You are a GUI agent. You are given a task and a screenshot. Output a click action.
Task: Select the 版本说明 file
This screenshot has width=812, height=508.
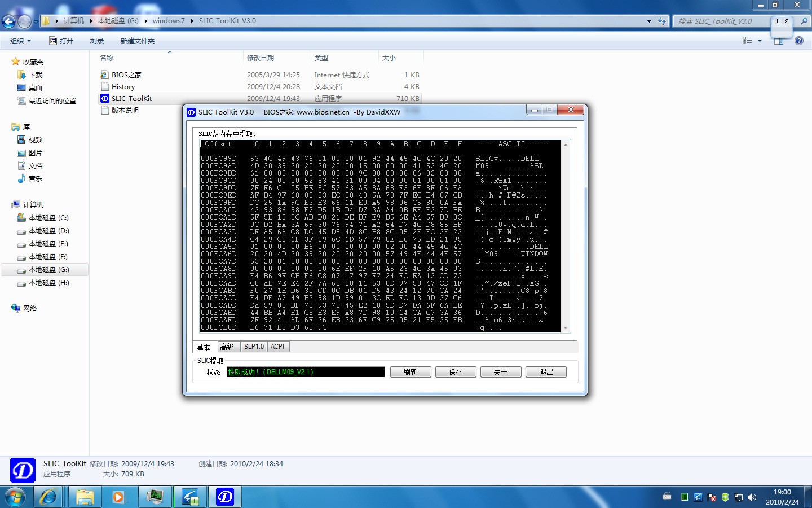[x=125, y=110]
